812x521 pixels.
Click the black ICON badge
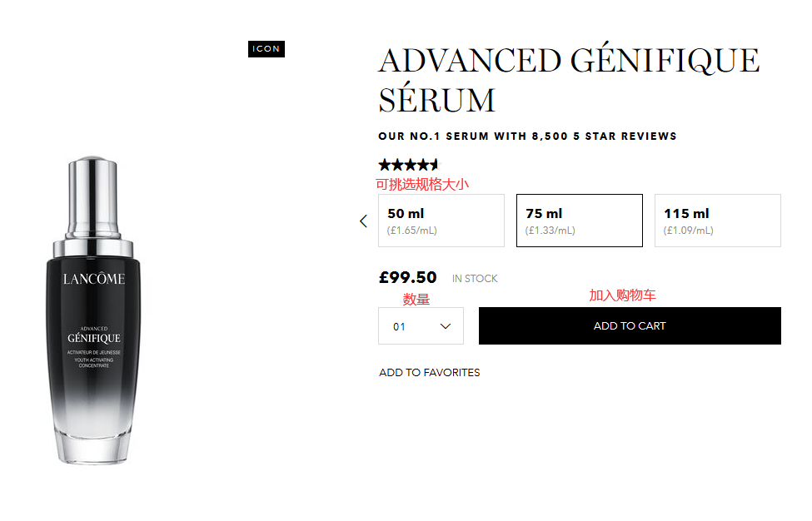267,49
